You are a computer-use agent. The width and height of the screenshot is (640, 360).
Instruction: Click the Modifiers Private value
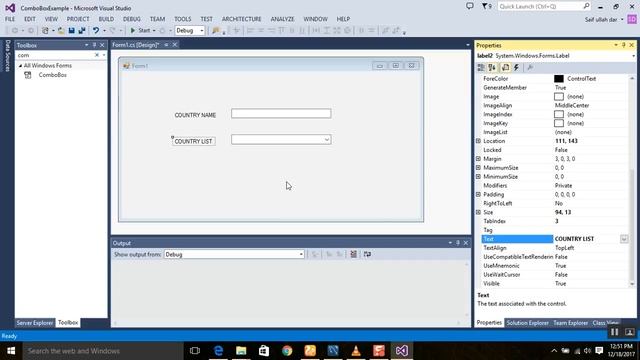[x=563, y=186]
